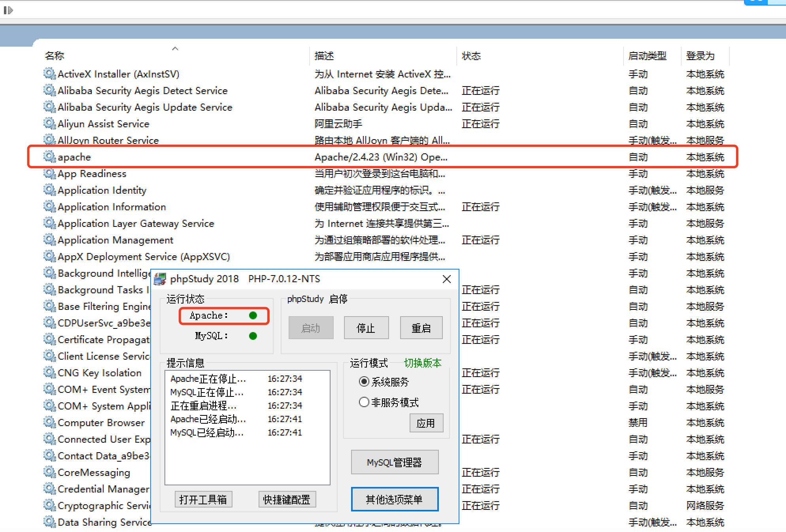This screenshot has height=532, width=786.
Task: Click the 打开工具箱 button
Action: click(x=203, y=500)
